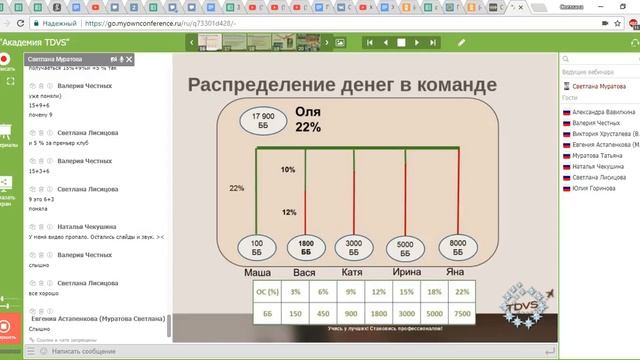Stop the slide presentation
Viewport: 640px width, 360px height.
[401, 42]
